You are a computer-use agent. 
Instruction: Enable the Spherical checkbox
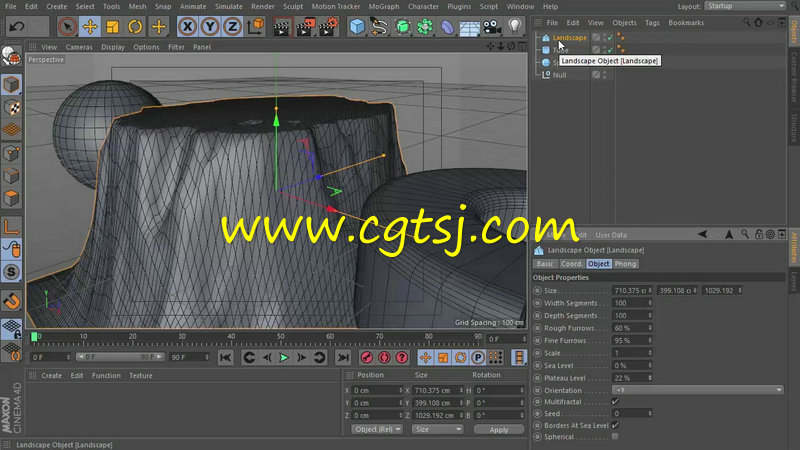coord(615,437)
